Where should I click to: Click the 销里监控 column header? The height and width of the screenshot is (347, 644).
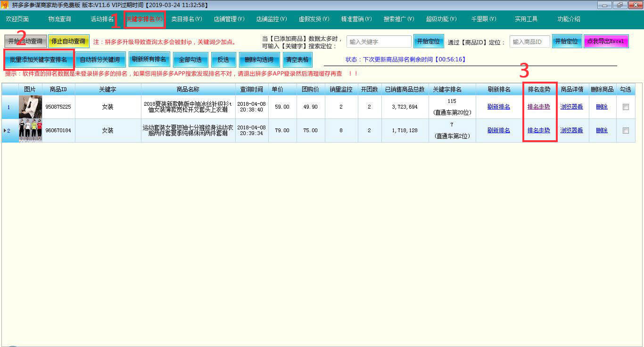341,89
